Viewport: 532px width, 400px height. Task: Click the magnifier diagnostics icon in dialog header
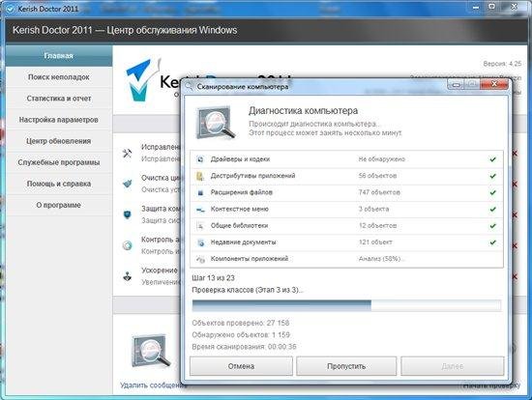216,123
